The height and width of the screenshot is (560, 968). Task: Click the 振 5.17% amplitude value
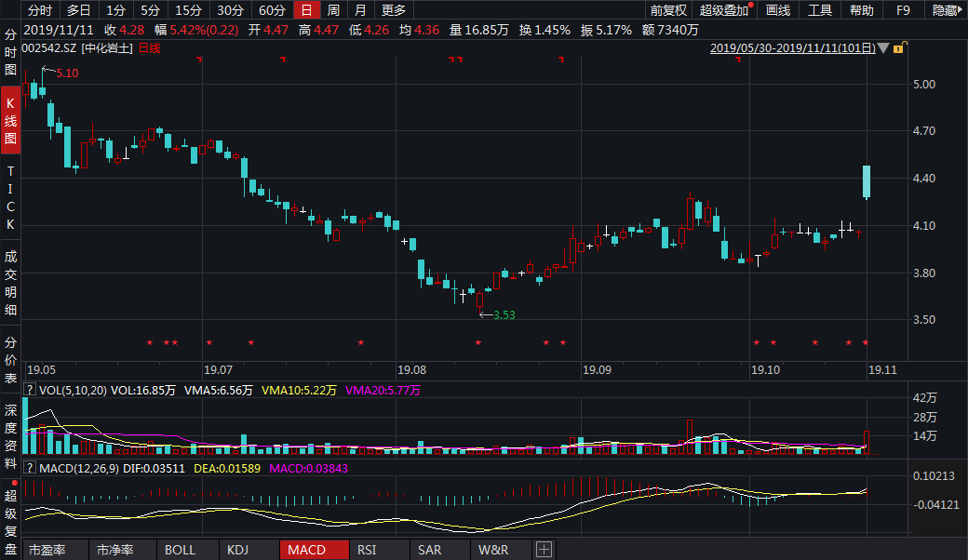(606, 30)
